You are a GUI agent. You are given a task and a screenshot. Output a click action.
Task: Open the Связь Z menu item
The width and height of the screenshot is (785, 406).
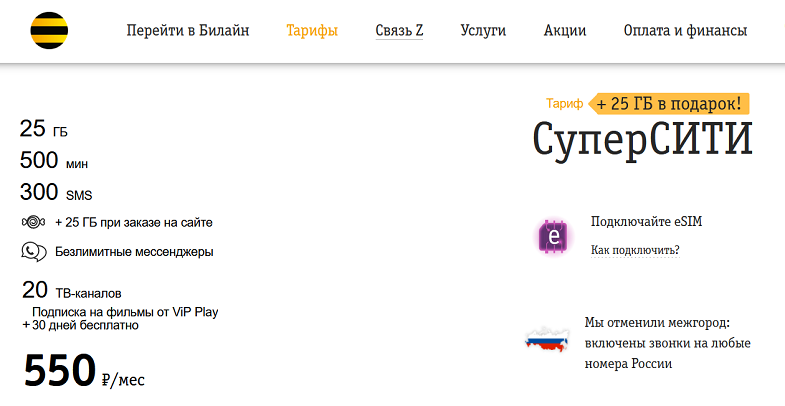399,31
